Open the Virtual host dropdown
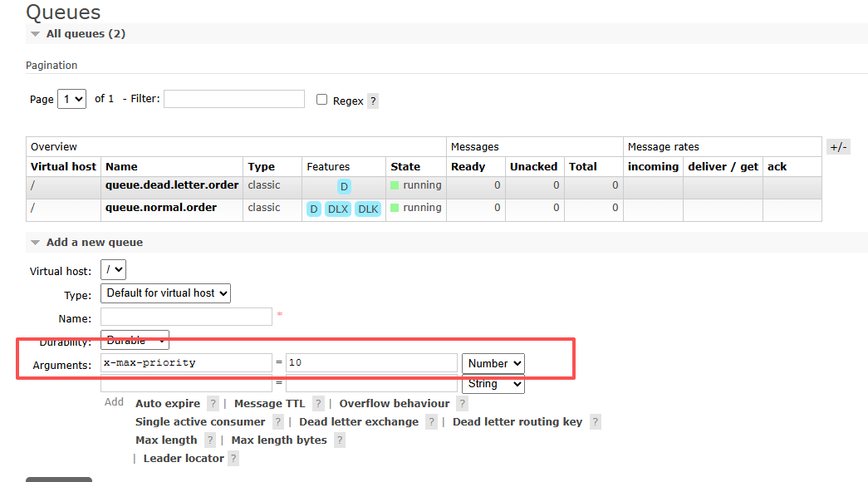The image size is (868, 482). pyautogui.click(x=113, y=270)
